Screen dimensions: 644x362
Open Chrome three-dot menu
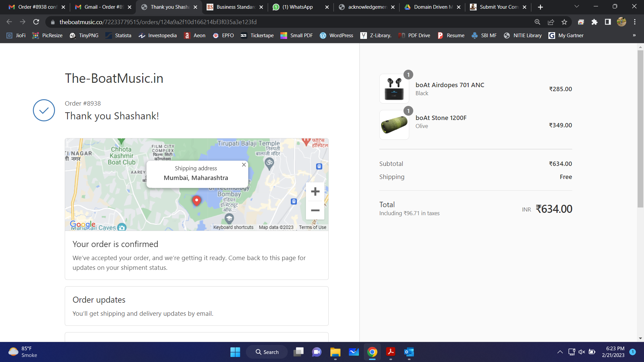(635, 22)
